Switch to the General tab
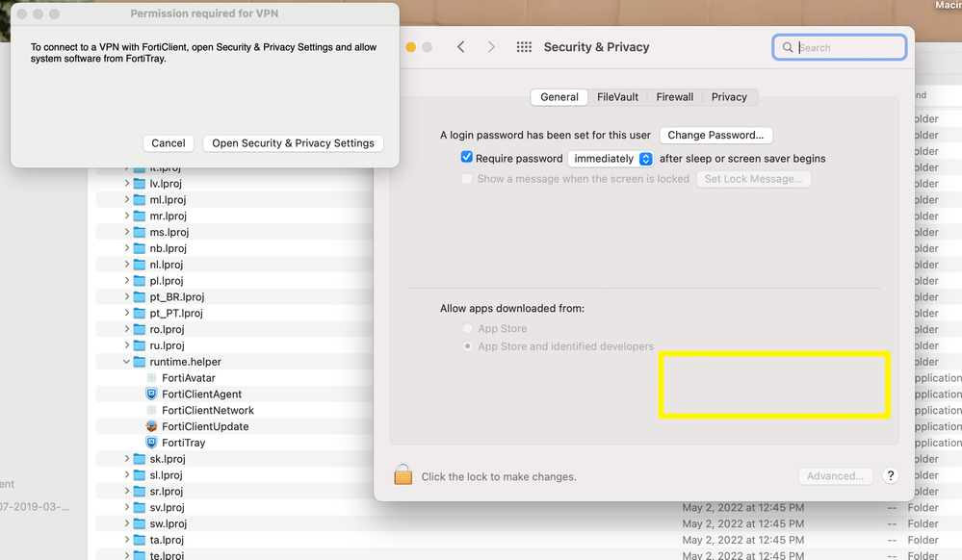The height and width of the screenshot is (560, 962). tap(559, 97)
